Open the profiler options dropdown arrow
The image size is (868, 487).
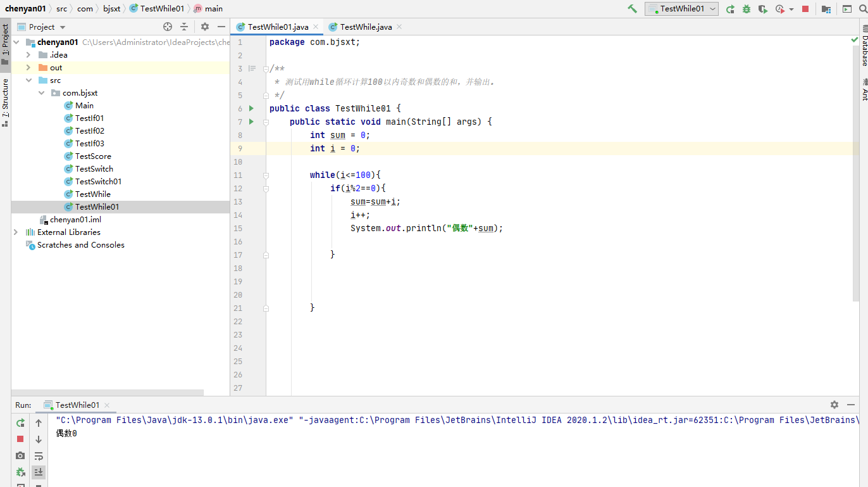pyautogui.click(x=791, y=9)
